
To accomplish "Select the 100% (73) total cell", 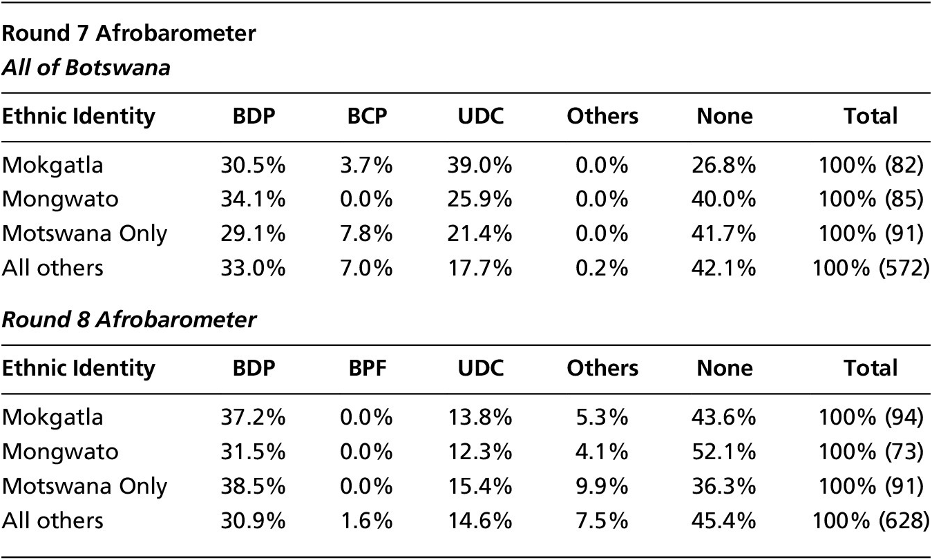I will 871,452.
